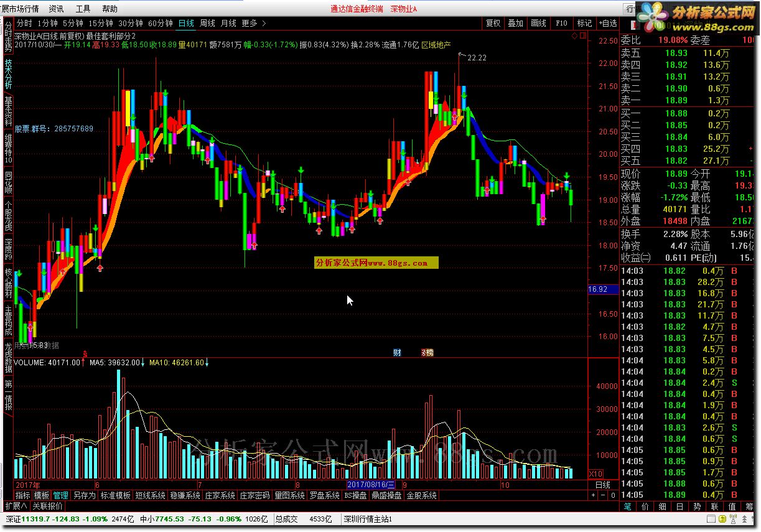The image size is (761, 532).
Task: Select the 管理 manage tab
Action: tap(60, 496)
